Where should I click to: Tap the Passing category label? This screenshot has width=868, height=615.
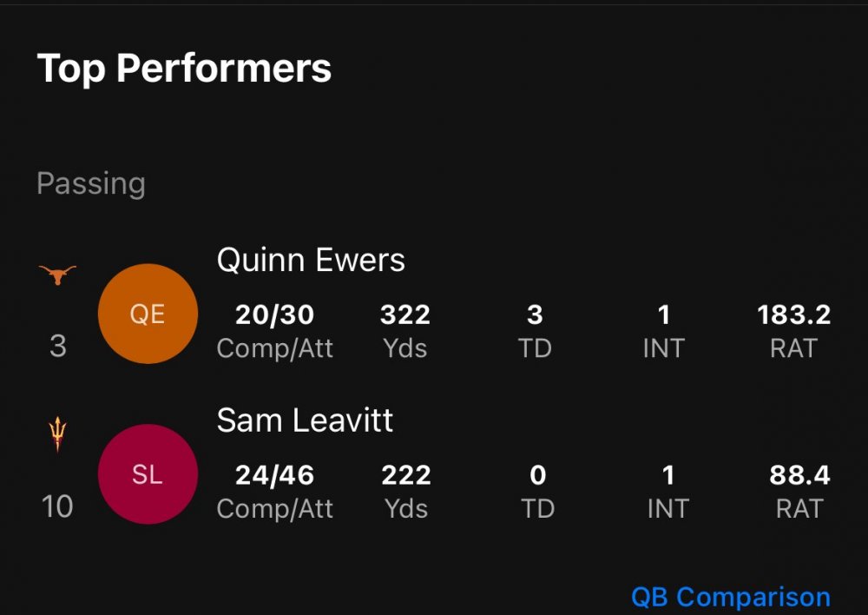point(91,183)
